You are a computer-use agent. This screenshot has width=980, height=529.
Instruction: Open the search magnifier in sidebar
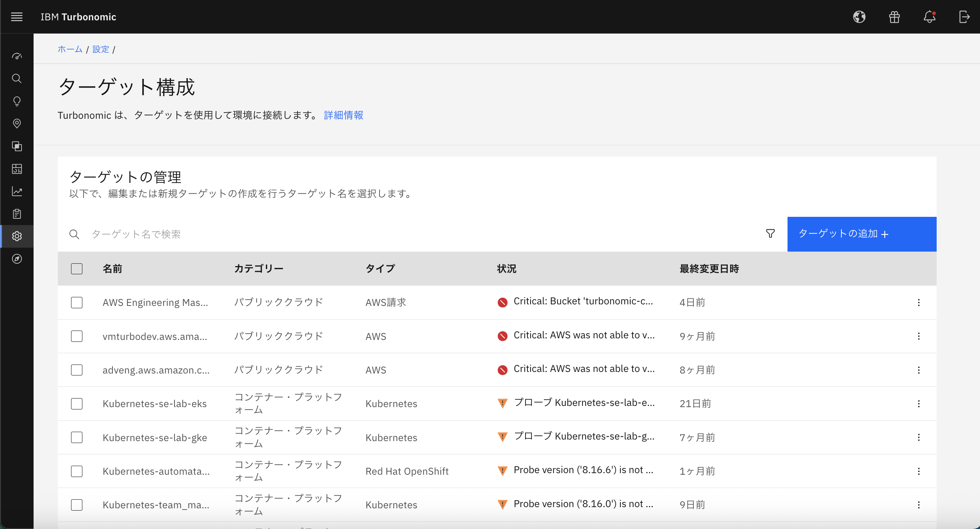click(17, 79)
